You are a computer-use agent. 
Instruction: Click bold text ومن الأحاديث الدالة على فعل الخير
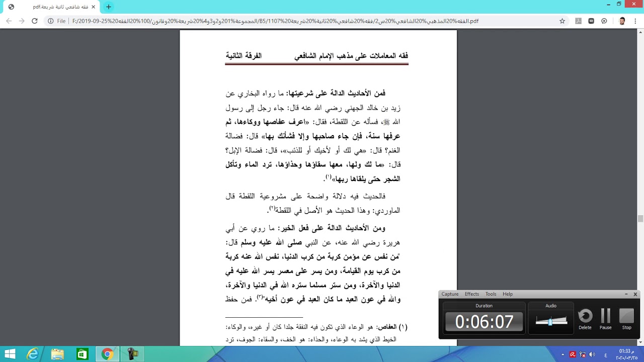pos(333,228)
